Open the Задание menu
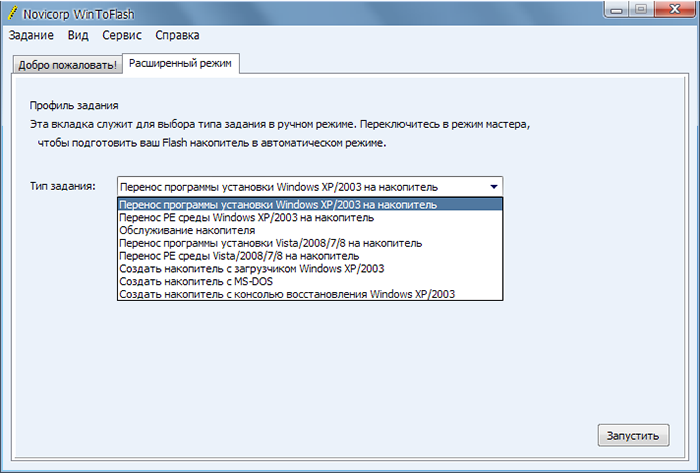The width and height of the screenshot is (700, 473). click(31, 35)
